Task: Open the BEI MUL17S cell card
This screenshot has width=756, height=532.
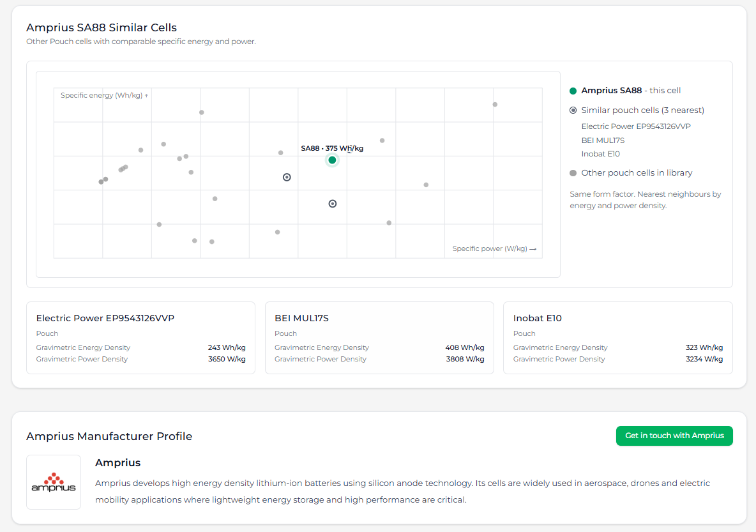Action: click(x=379, y=338)
